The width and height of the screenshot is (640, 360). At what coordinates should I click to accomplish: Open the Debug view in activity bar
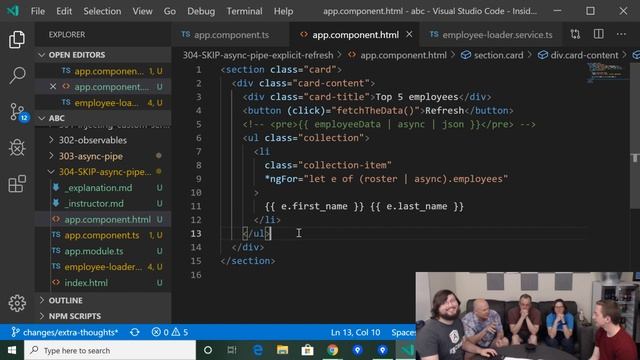(x=17, y=147)
